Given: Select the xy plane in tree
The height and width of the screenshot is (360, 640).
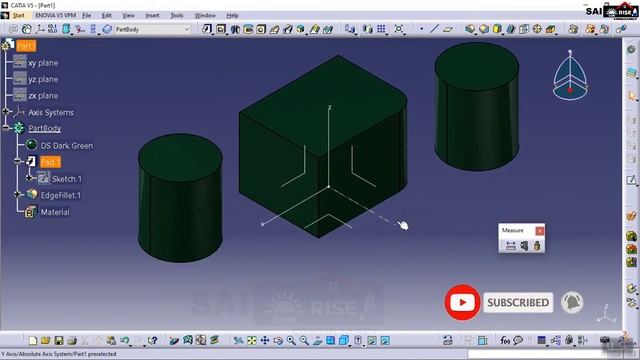Looking at the screenshot, I should pyautogui.click(x=43, y=63).
